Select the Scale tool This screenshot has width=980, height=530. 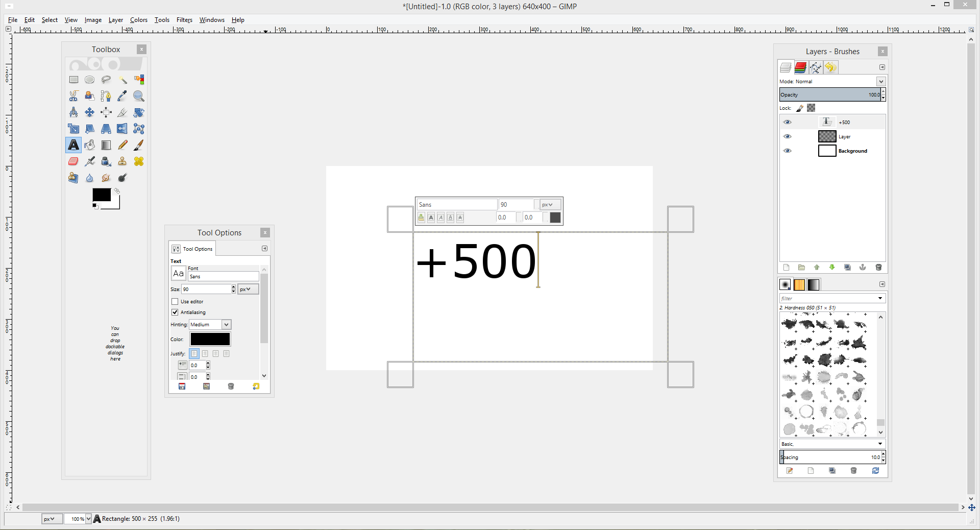pyautogui.click(x=73, y=129)
